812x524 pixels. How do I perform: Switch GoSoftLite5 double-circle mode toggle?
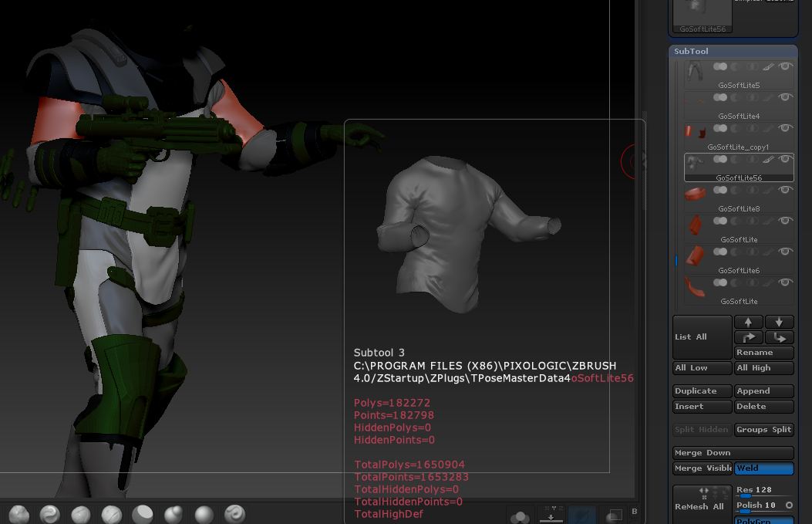pyautogui.click(x=719, y=66)
